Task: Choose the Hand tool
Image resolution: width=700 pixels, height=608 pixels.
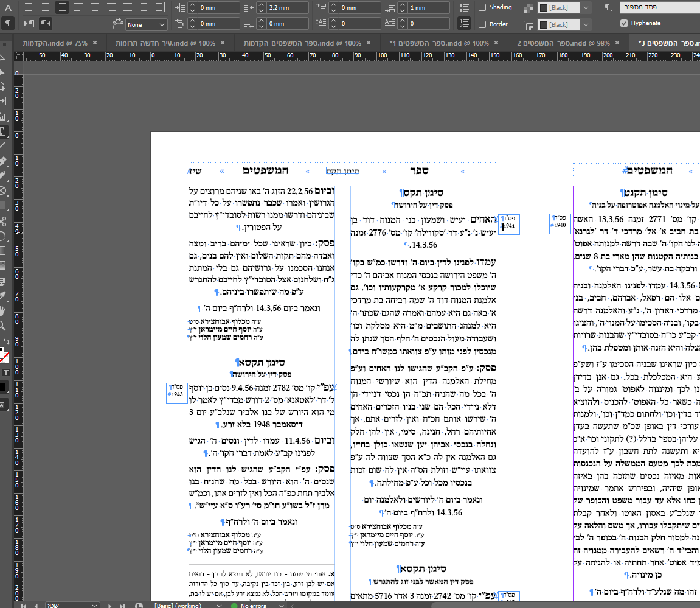Action: click(3, 310)
